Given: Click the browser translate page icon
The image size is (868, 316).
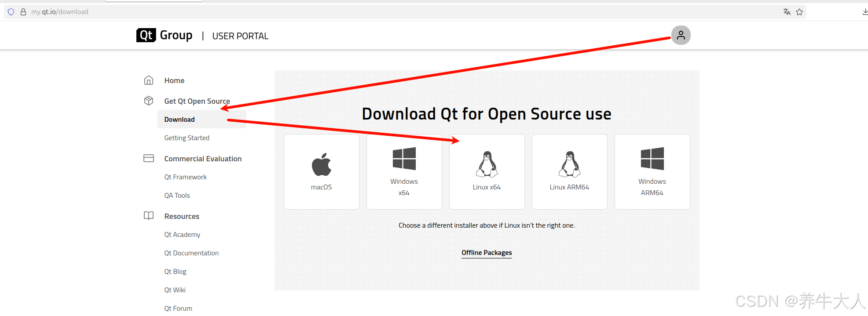Looking at the screenshot, I should coord(787,12).
